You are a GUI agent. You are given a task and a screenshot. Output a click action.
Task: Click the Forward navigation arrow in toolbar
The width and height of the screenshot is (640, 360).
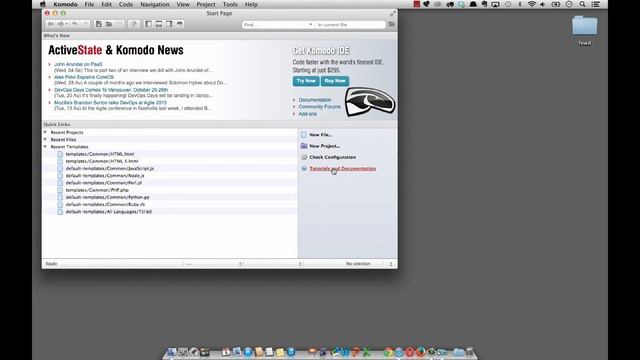coord(60,24)
